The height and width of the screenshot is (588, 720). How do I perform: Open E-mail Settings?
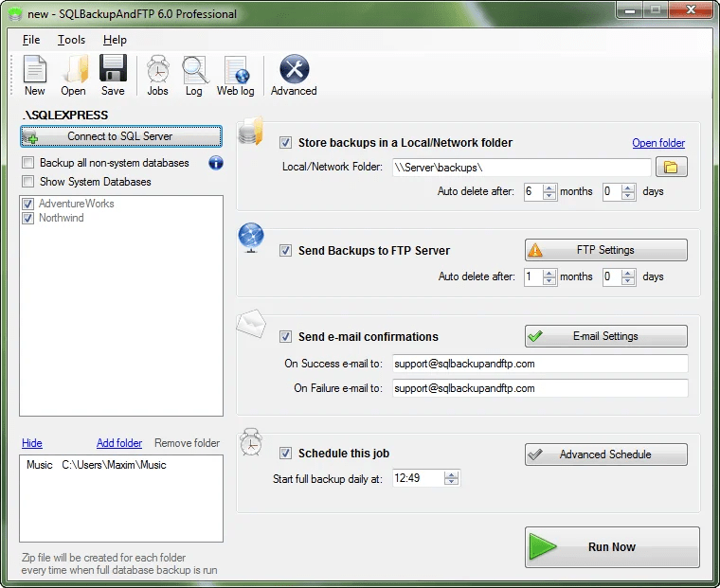[606, 336]
